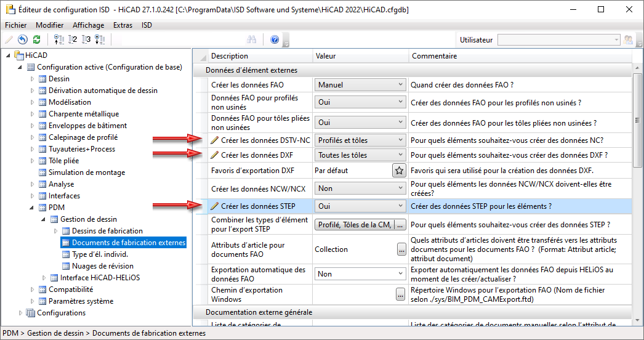This screenshot has width=644, height=340.
Task: Open the Créer les données FAO dropdown
Action: click(x=360, y=84)
